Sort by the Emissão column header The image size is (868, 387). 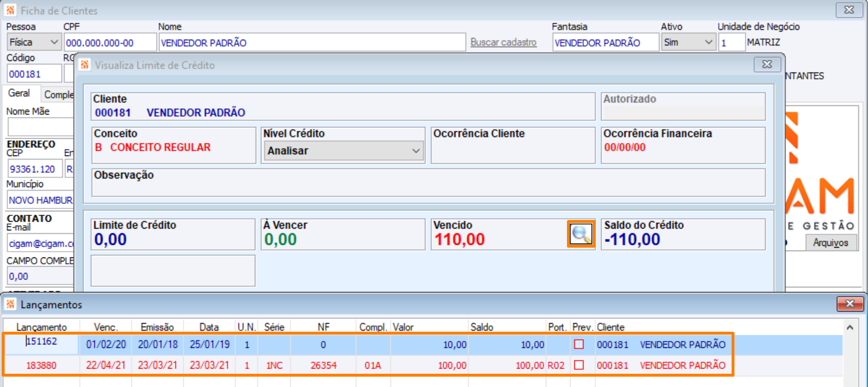tap(158, 327)
